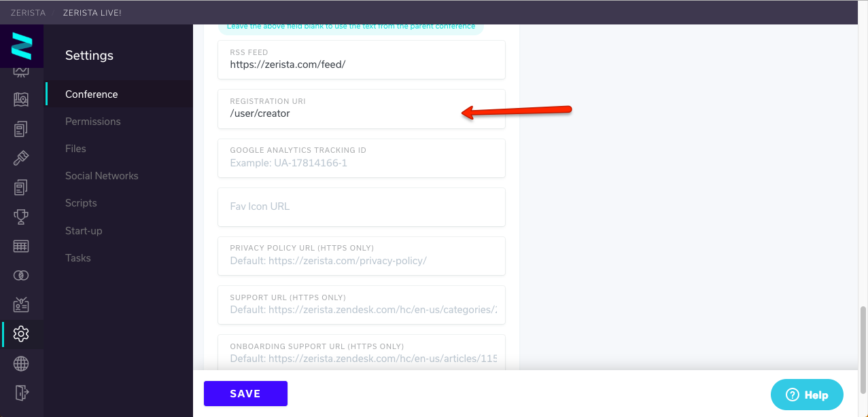Click the Registration URI input field
This screenshot has height=417, width=868.
(x=362, y=109)
